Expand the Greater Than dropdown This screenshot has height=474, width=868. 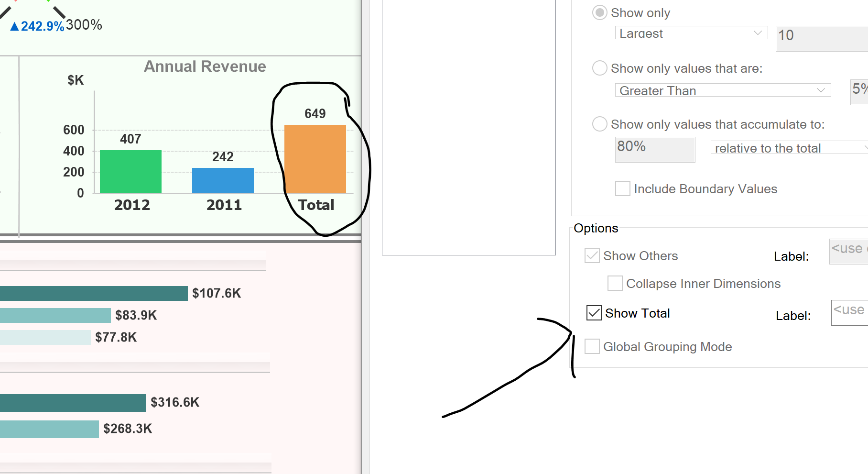click(x=722, y=90)
